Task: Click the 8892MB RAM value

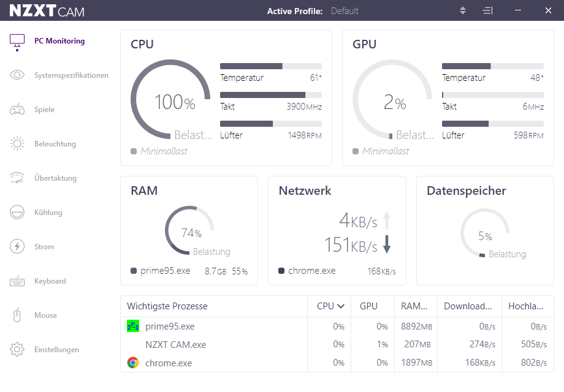Action: (416, 326)
